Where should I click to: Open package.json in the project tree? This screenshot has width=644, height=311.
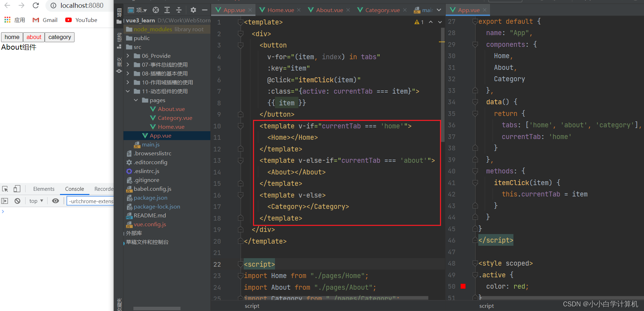(x=150, y=198)
